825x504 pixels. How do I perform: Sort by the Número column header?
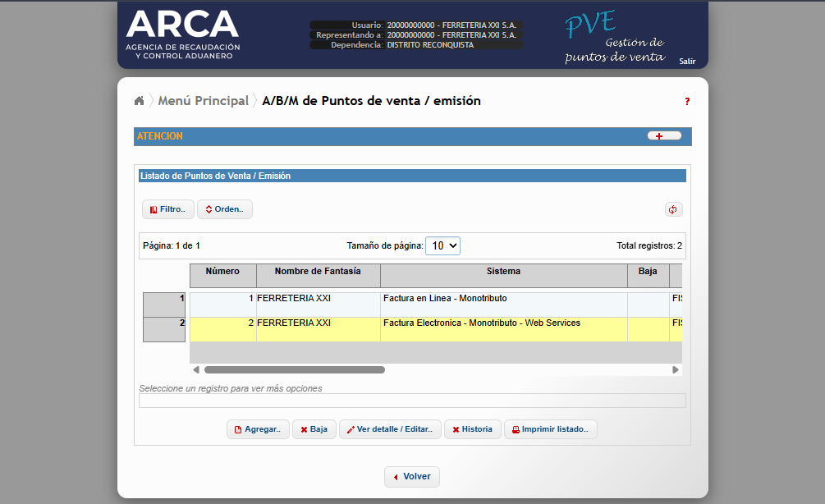pyautogui.click(x=222, y=276)
